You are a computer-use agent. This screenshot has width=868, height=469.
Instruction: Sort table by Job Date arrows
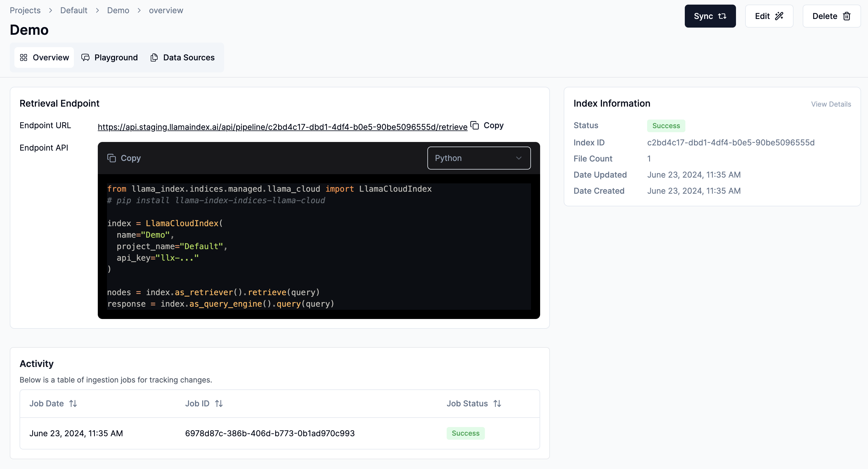(x=73, y=403)
